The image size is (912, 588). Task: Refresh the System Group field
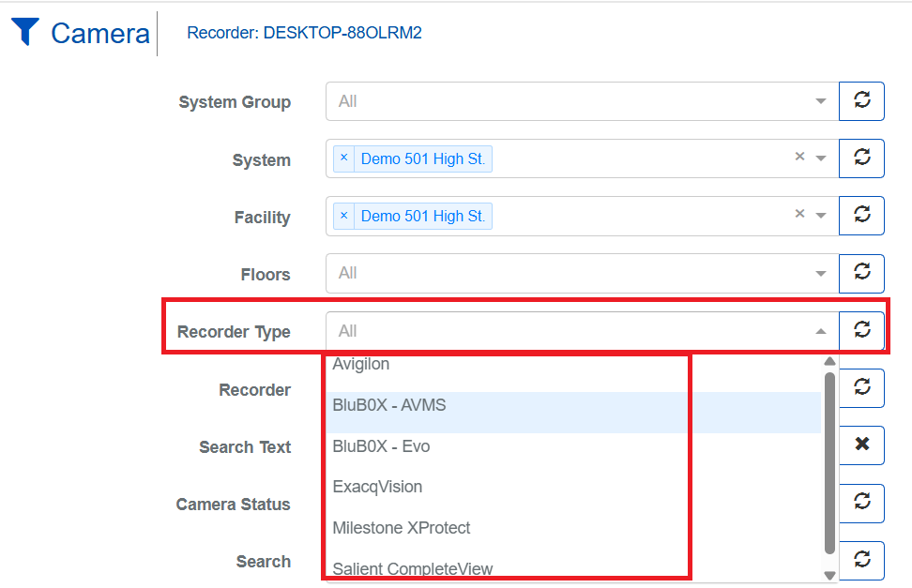pos(861,101)
